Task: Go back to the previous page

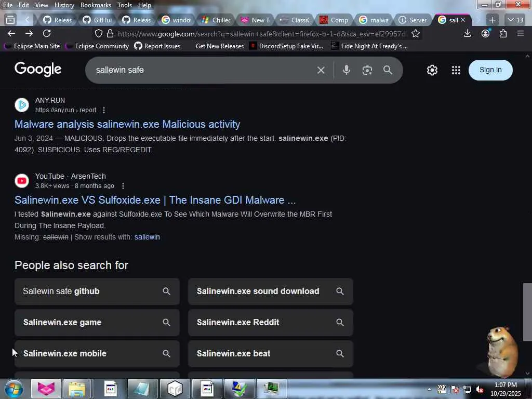Action: (x=11, y=33)
